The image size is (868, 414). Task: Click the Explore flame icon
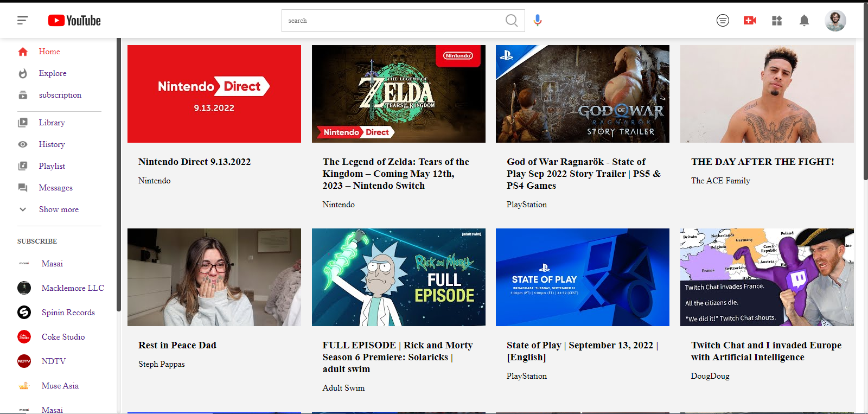[23, 73]
